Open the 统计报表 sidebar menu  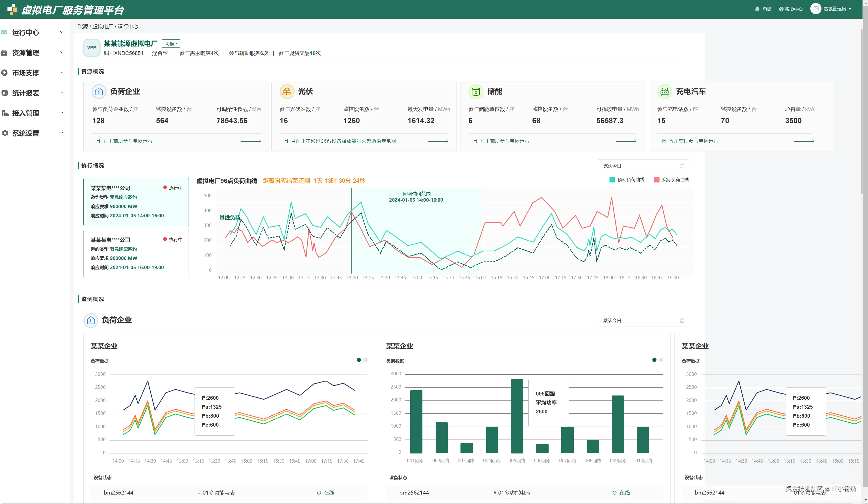tap(25, 93)
